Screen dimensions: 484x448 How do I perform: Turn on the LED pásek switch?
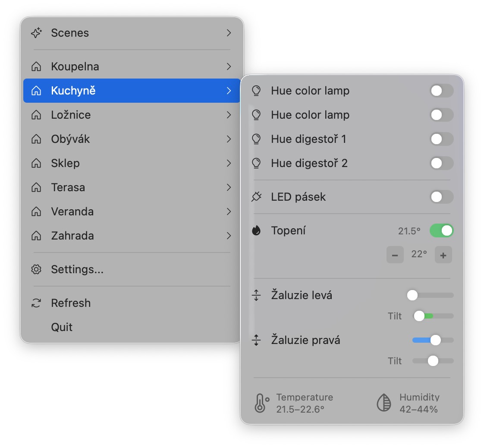[441, 197]
